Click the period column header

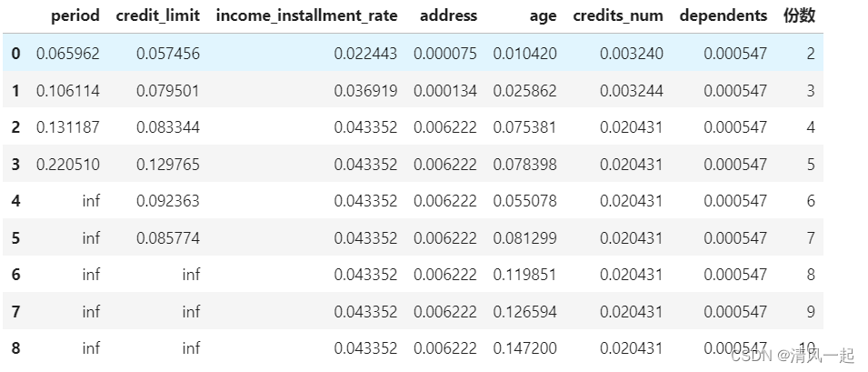[75, 16]
